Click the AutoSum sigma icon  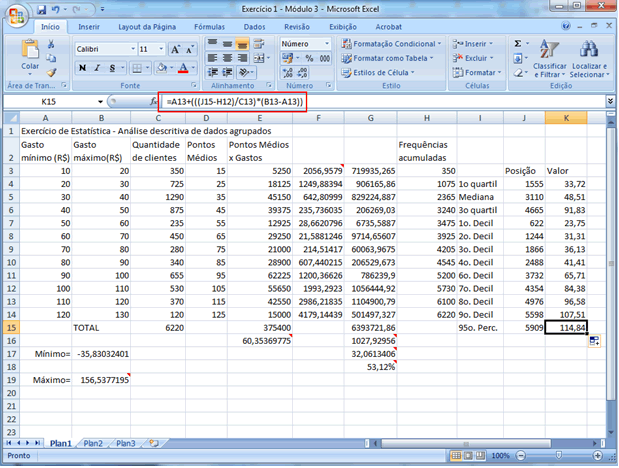pyautogui.click(x=517, y=44)
